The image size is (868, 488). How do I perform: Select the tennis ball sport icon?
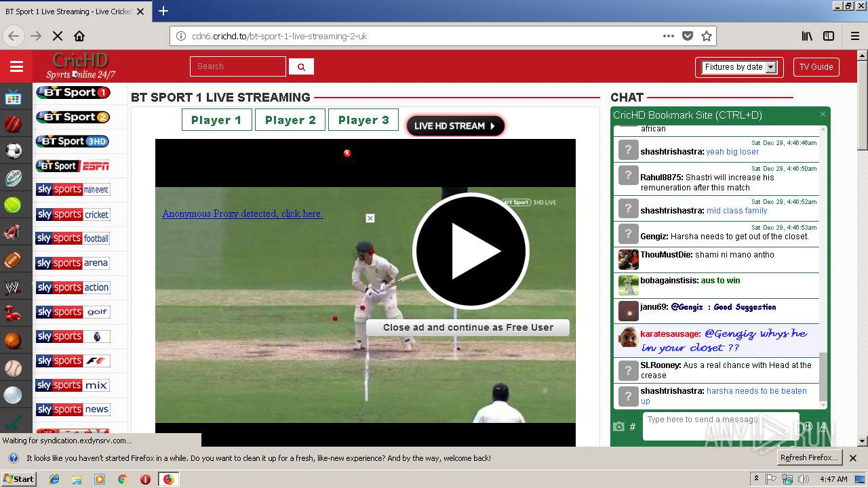click(x=13, y=205)
